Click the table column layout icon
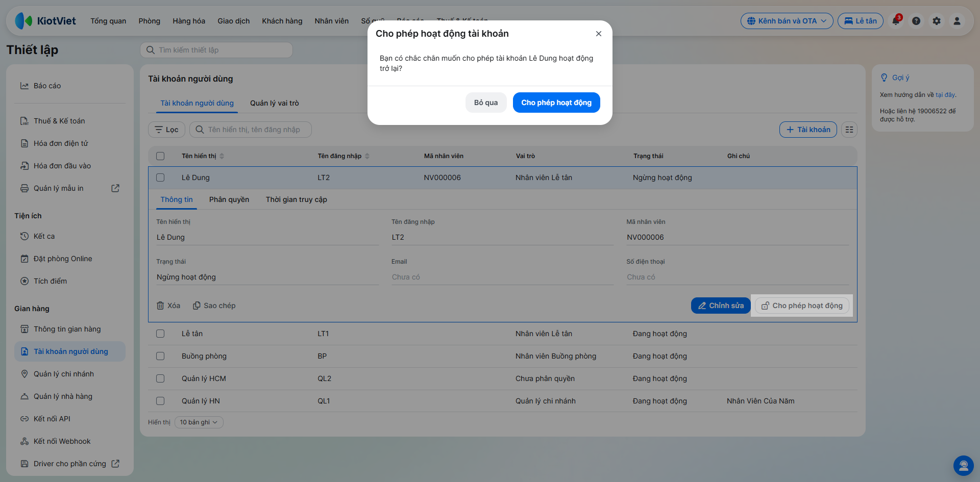Screen dimensions: 980x482 click(849, 130)
